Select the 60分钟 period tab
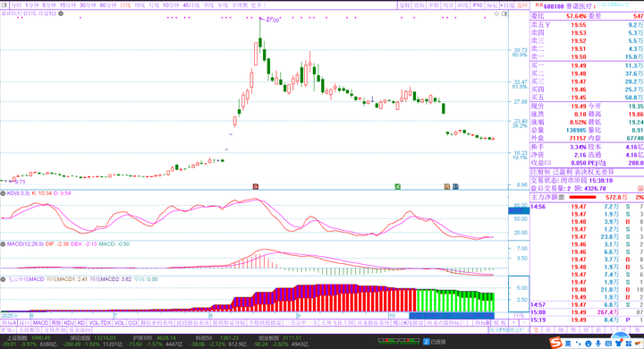Image resolution: width=644 pixels, height=349 pixels. [108, 5]
